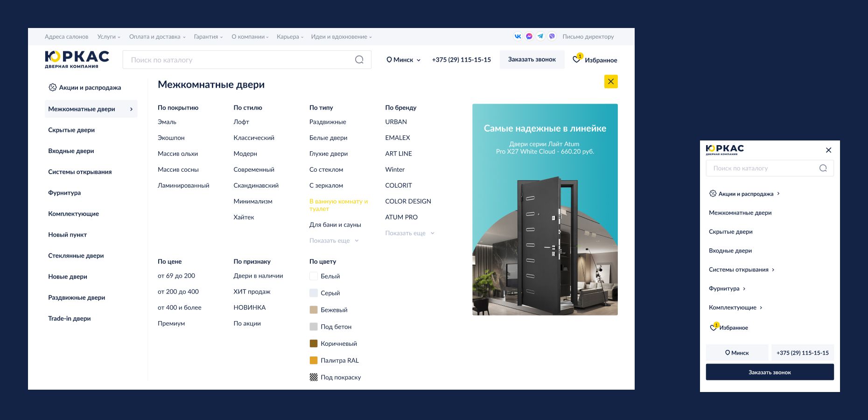The width and height of the screenshot is (868, 420).
Task: Click the Facebook Messenger icon
Action: click(529, 36)
